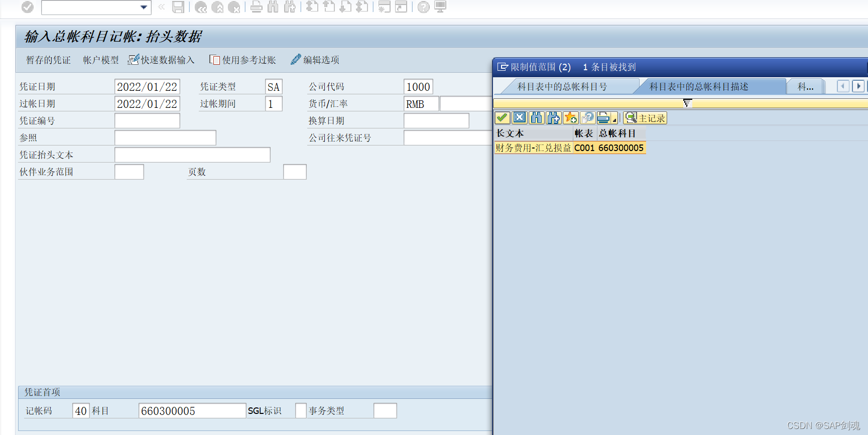The height and width of the screenshot is (435, 868).
Task: Click the 凭证类型 field showing SA
Action: (274, 87)
